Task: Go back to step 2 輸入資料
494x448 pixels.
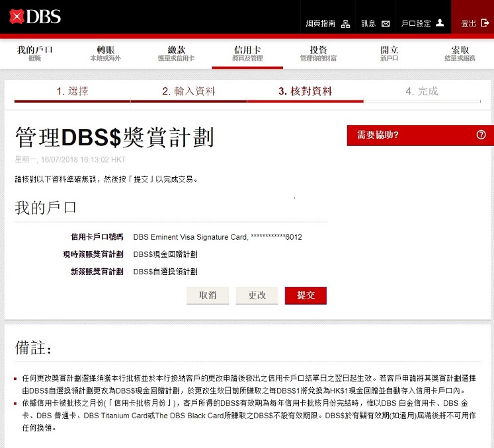Action: [188, 91]
